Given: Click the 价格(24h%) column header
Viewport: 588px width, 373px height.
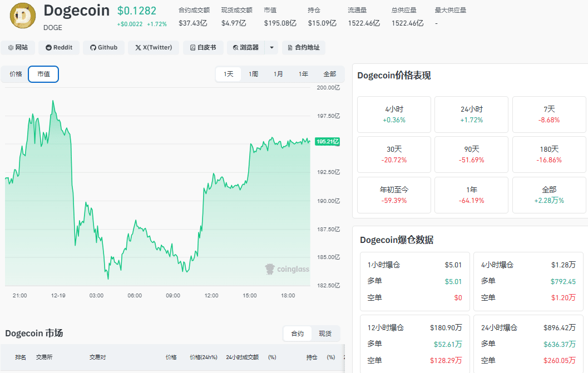Looking at the screenshot, I should click(x=204, y=357).
